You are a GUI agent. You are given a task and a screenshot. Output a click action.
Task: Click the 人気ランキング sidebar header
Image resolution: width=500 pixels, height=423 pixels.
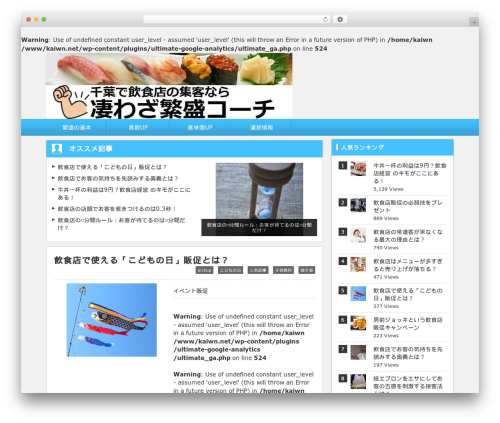coord(392,147)
